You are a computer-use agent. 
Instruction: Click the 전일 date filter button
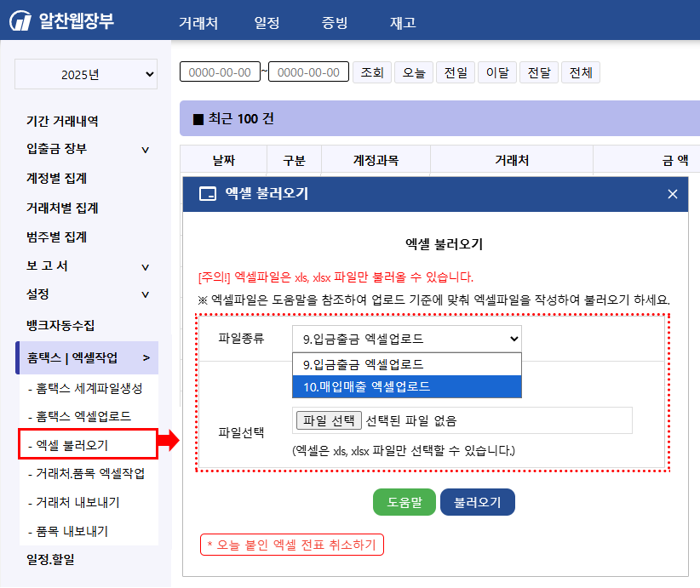click(x=456, y=72)
